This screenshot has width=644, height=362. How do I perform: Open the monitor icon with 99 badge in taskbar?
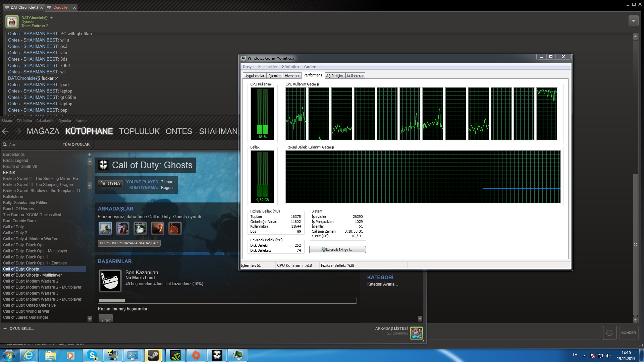pos(112,355)
